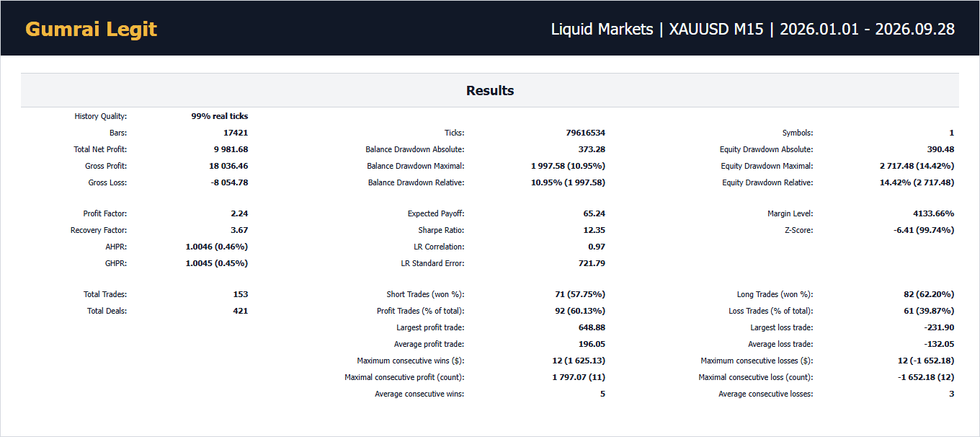The height and width of the screenshot is (437, 980).
Task: Select the Average consecutive wins value 5
Action: pos(602,394)
